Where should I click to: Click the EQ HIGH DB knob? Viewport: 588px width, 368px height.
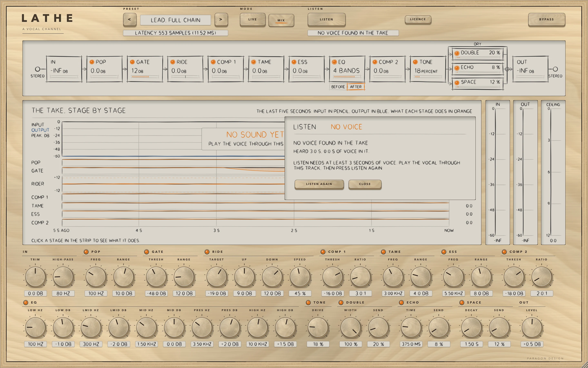coord(285,328)
